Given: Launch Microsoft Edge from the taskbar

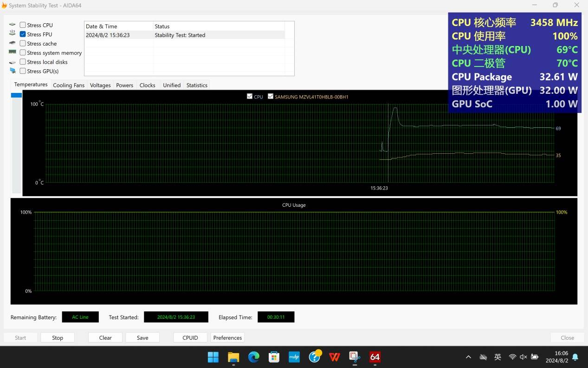Looking at the screenshot, I should [253, 357].
